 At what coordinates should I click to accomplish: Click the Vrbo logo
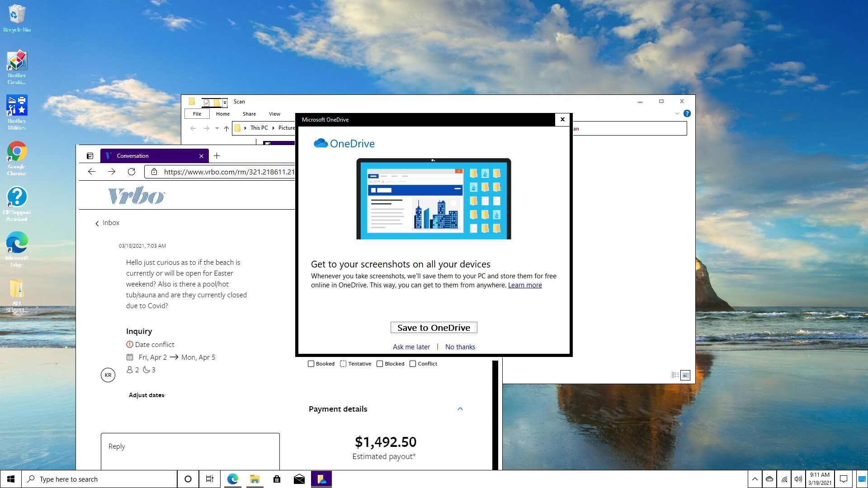point(136,196)
